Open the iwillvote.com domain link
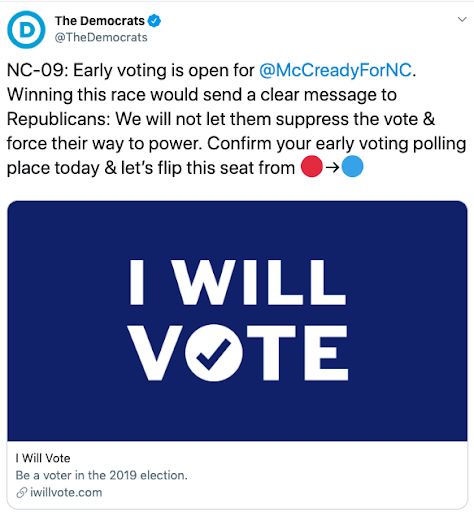 [x=66, y=492]
